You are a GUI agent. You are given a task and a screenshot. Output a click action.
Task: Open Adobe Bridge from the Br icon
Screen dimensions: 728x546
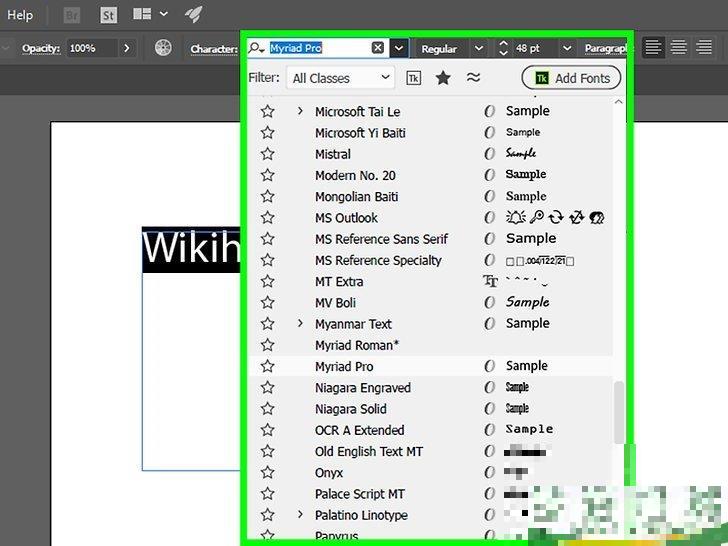click(x=73, y=15)
